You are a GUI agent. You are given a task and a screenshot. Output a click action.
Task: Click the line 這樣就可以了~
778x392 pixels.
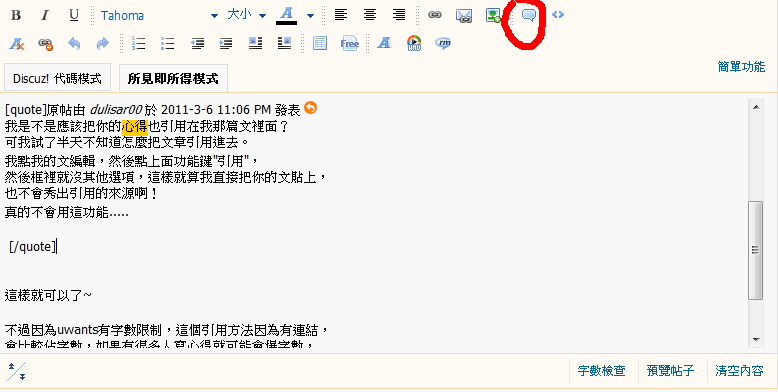[49, 296]
